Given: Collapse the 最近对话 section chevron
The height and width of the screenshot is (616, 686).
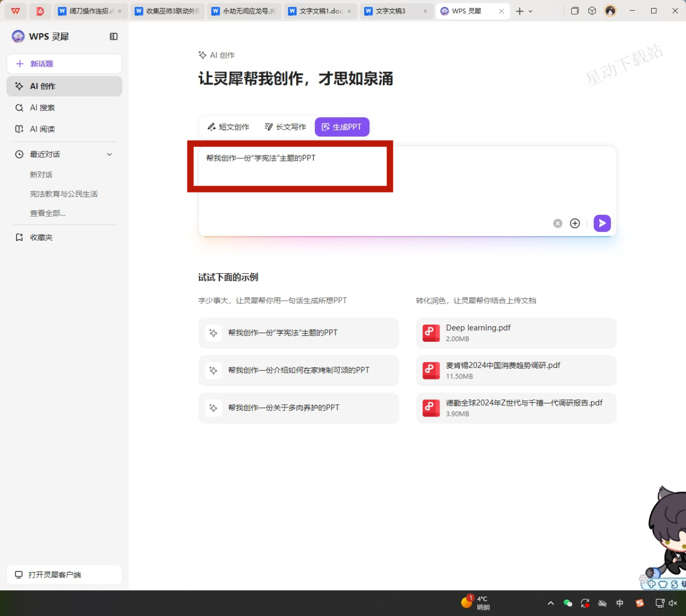Looking at the screenshot, I should (109, 154).
